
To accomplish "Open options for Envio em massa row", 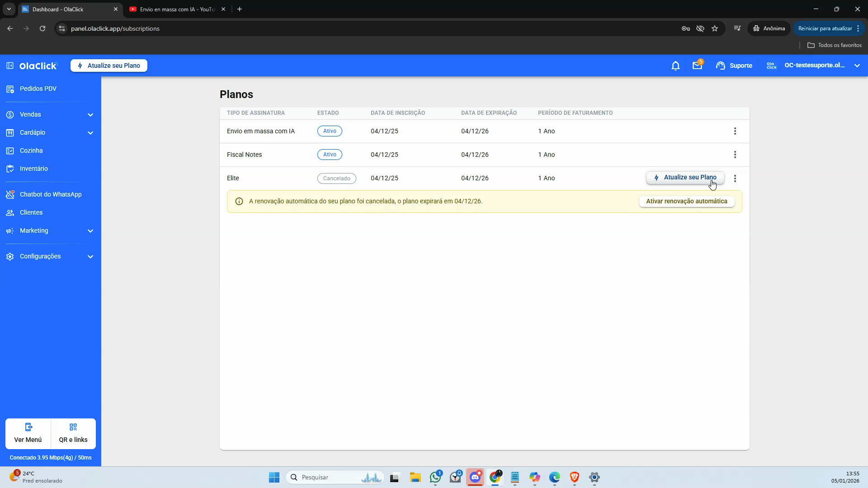I will coord(735,131).
